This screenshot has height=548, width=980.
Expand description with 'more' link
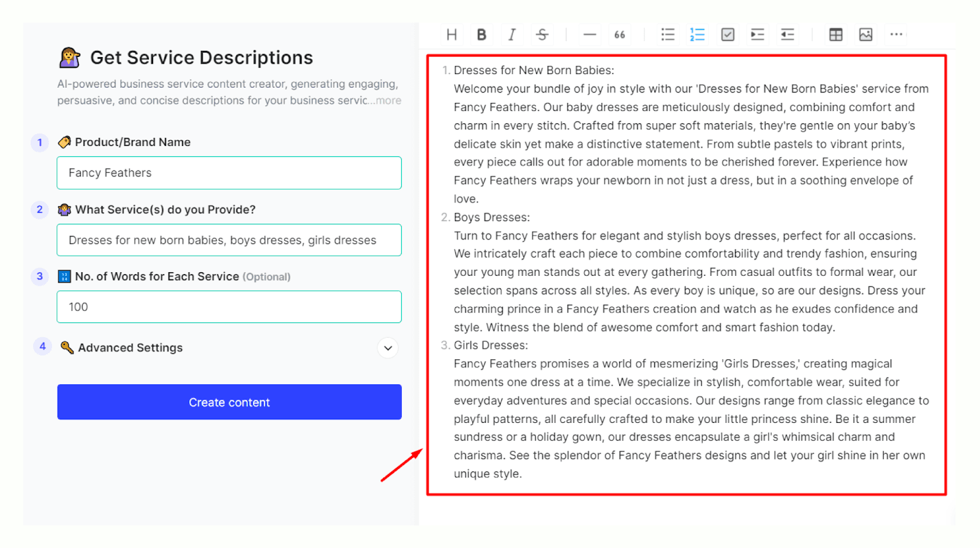tap(388, 101)
